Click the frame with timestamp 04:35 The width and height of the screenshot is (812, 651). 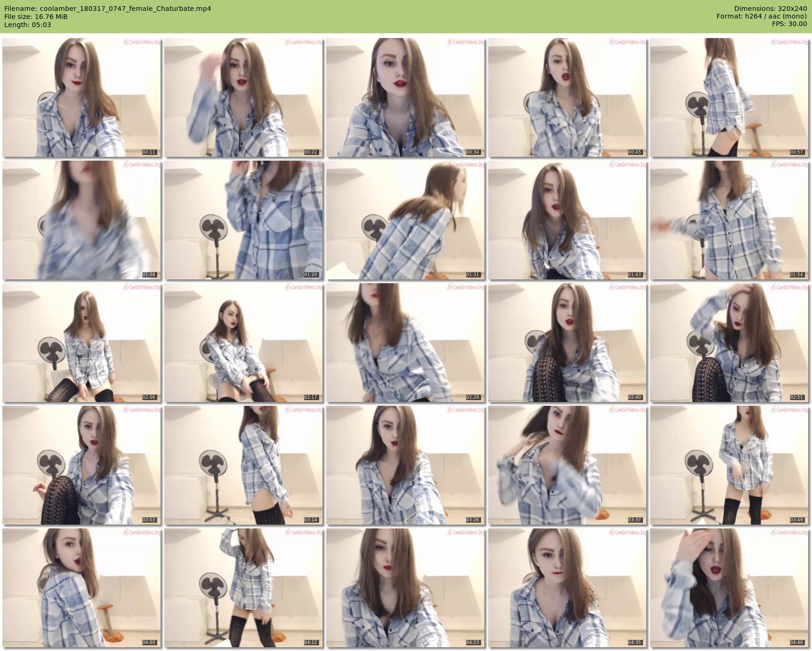tap(567, 588)
